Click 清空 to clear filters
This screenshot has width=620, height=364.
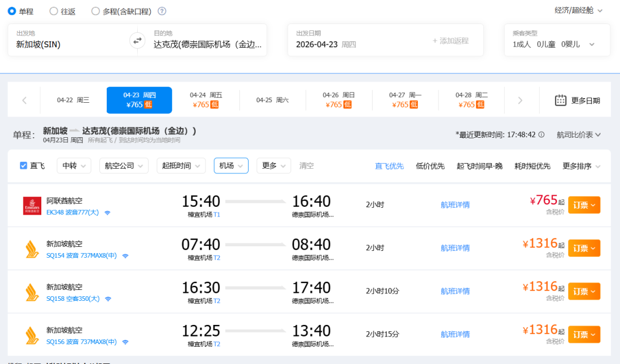[307, 166]
